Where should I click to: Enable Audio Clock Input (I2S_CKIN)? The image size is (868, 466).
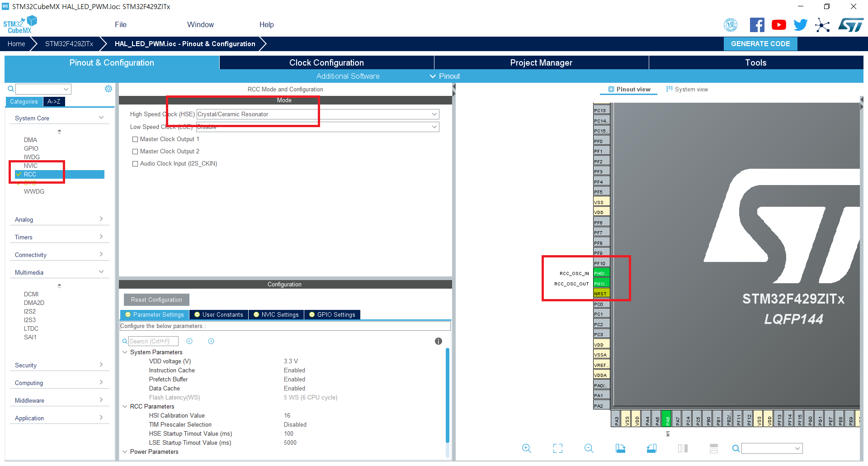coord(135,164)
